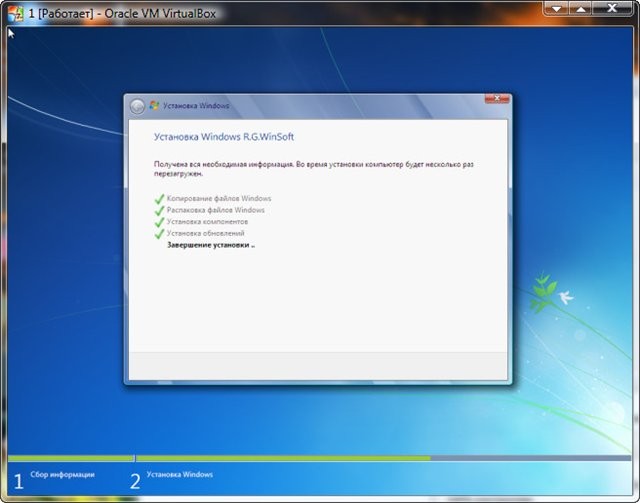640x503 pixels.
Task: Maximize the VirtualBox window
Action: point(580,9)
